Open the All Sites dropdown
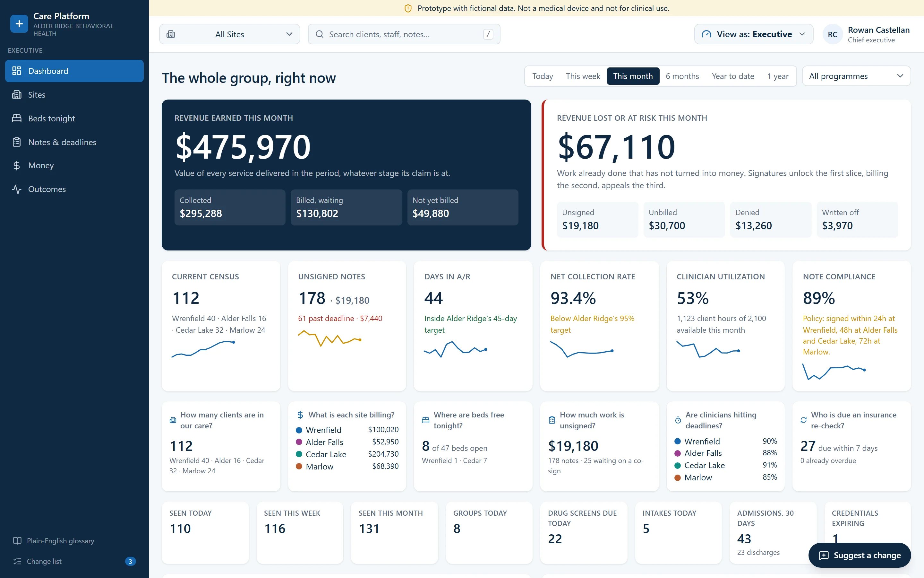 click(x=229, y=34)
